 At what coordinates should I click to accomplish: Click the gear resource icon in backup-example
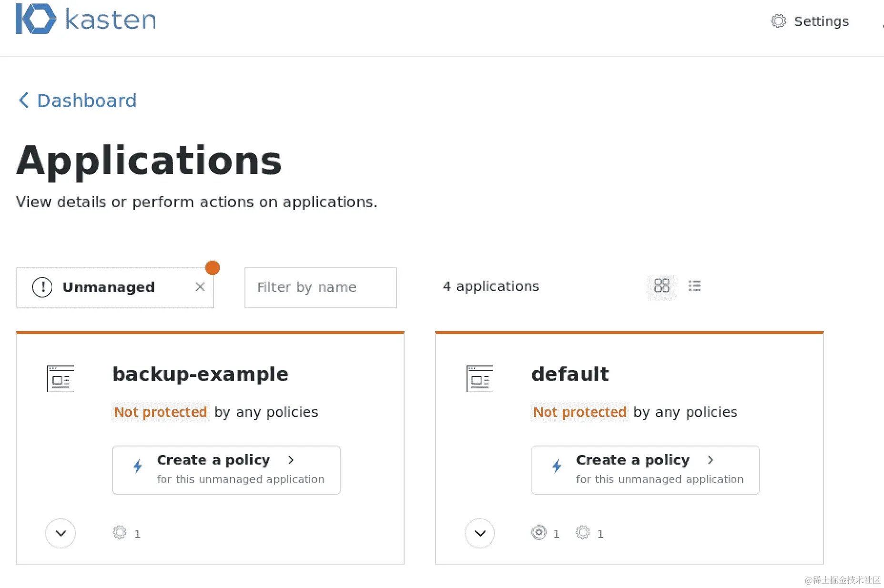coord(120,533)
